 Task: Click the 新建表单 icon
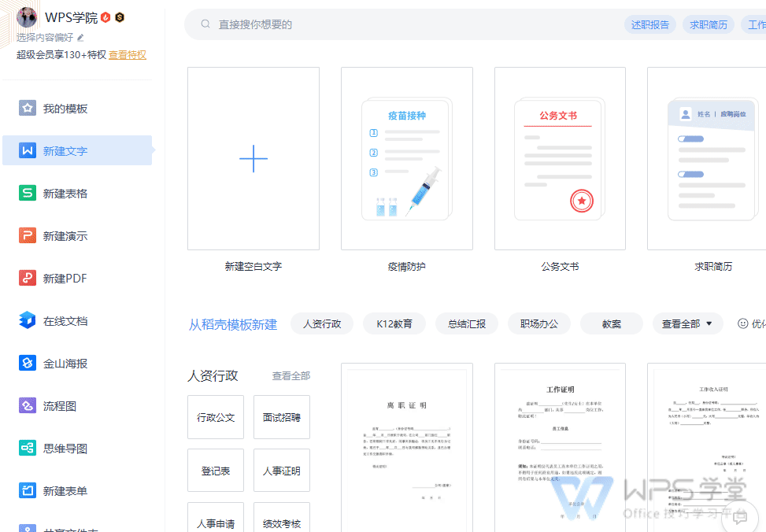click(28, 490)
